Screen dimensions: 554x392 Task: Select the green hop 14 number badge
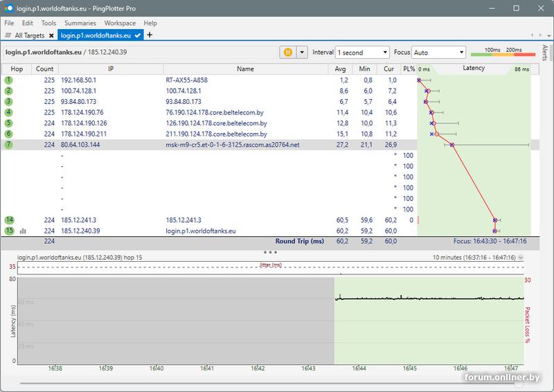[x=9, y=220]
